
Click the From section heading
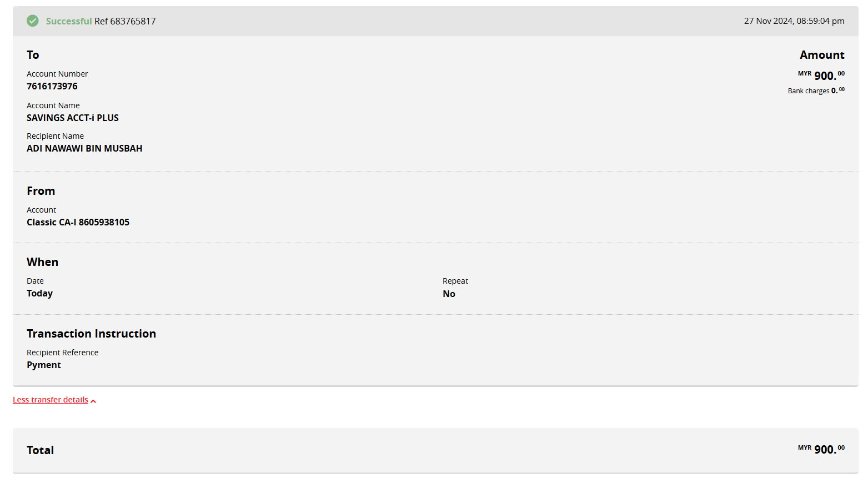[41, 191]
